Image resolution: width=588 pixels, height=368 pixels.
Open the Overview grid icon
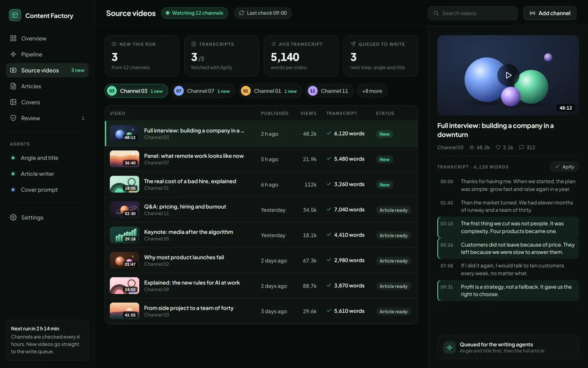tap(13, 38)
